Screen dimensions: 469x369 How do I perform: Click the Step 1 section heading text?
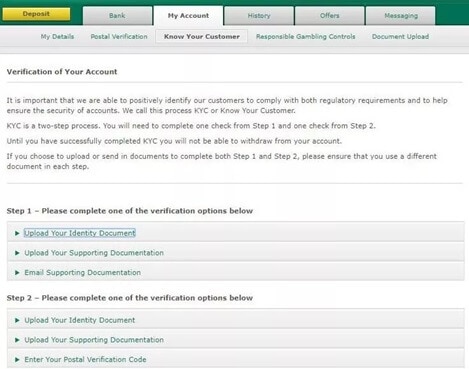(x=130, y=211)
